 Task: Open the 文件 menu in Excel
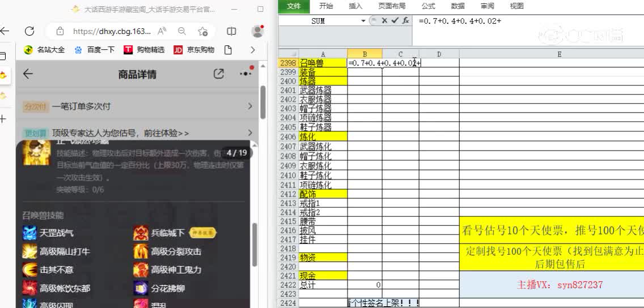[294, 6]
